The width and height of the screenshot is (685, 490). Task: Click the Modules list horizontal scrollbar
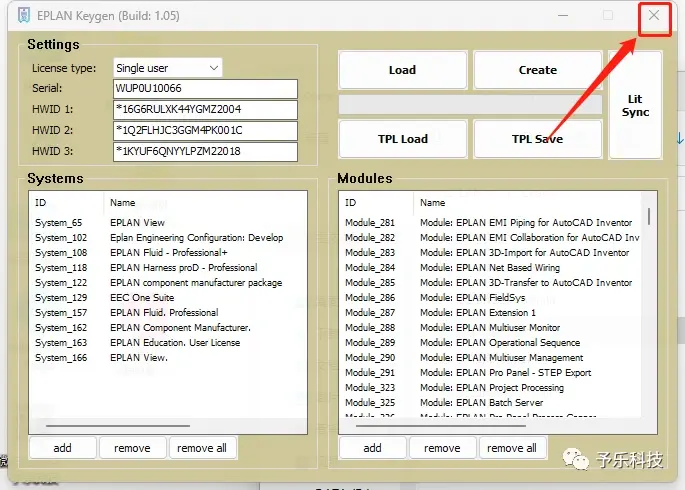[x=440, y=425]
